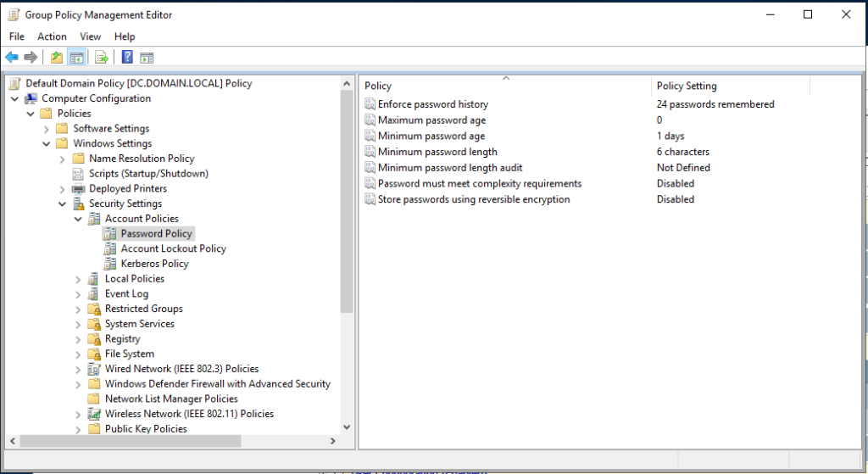The width and height of the screenshot is (868, 474).
Task: Toggle Show/Hide Console Tree toolbar icon
Action: click(76, 57)
